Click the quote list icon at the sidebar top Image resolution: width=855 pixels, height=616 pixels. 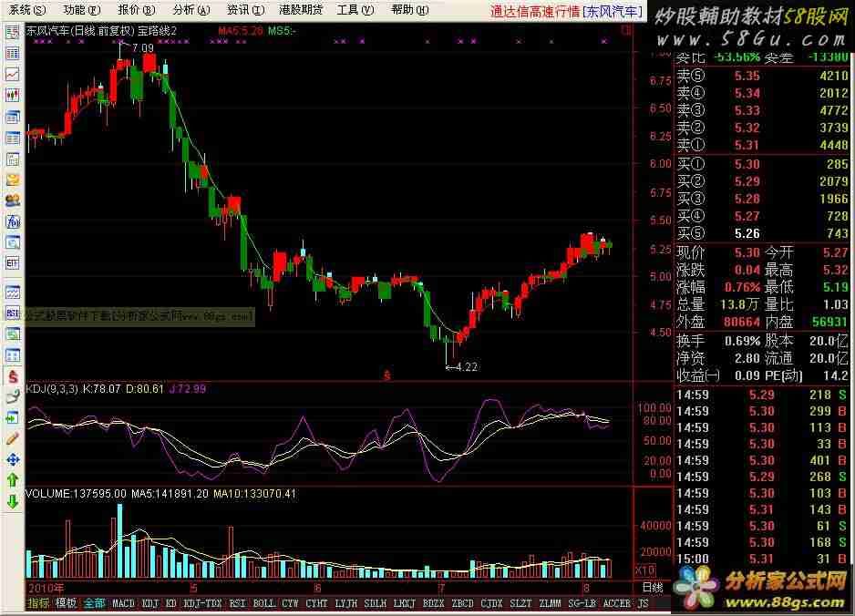tap(13, 32)
